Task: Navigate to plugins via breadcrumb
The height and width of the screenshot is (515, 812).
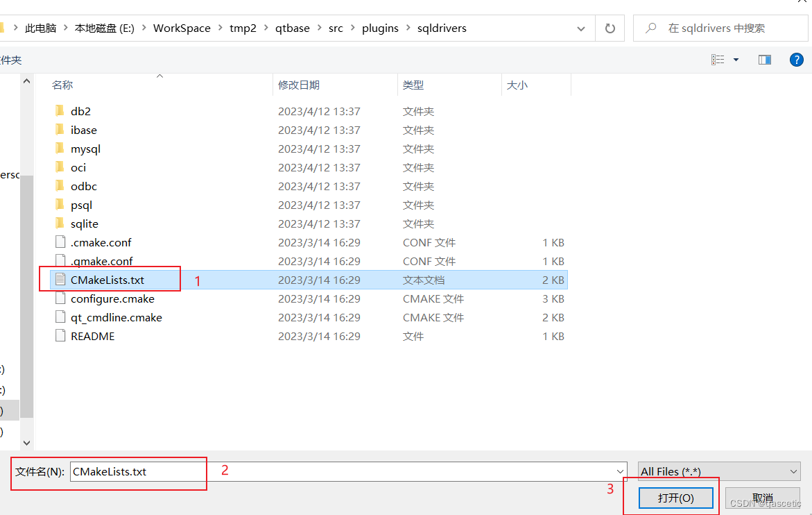Action: pos(380,28)
